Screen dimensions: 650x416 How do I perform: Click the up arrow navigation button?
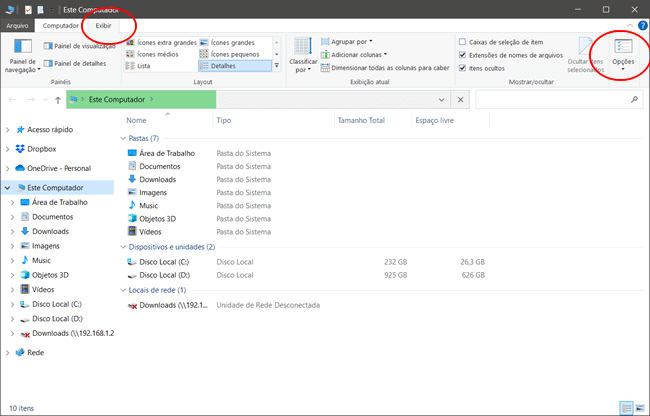[x=59, y=101]
